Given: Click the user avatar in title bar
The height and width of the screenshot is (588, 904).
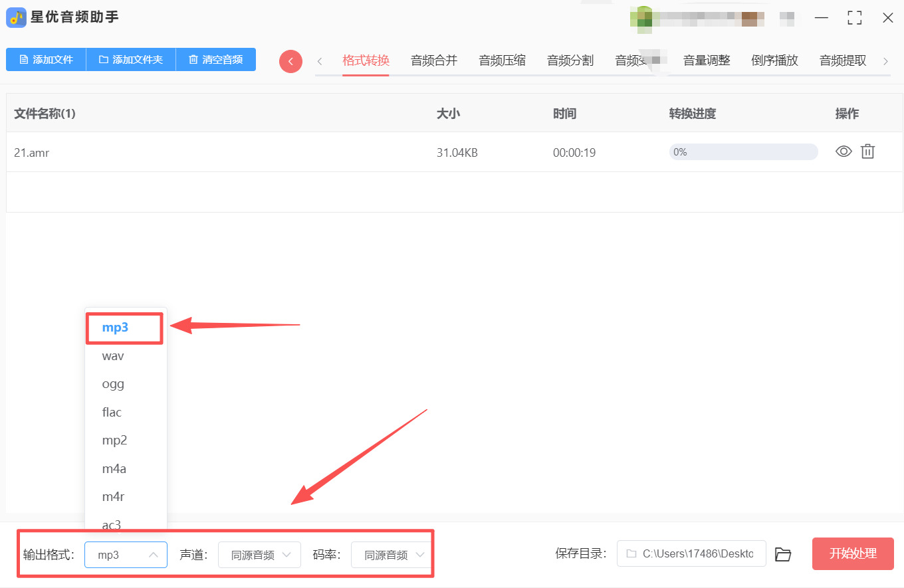Looking at the screenshot, I should (x=641, y=18).
